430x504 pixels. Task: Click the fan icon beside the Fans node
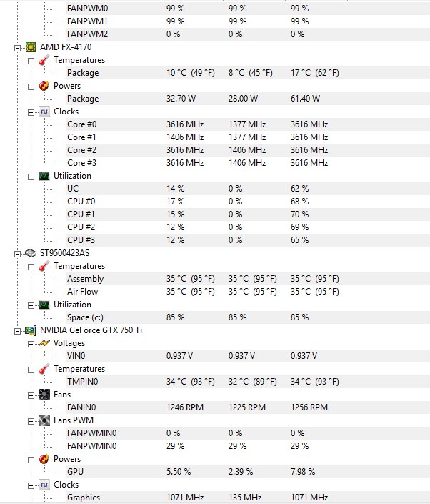[44, 395]
